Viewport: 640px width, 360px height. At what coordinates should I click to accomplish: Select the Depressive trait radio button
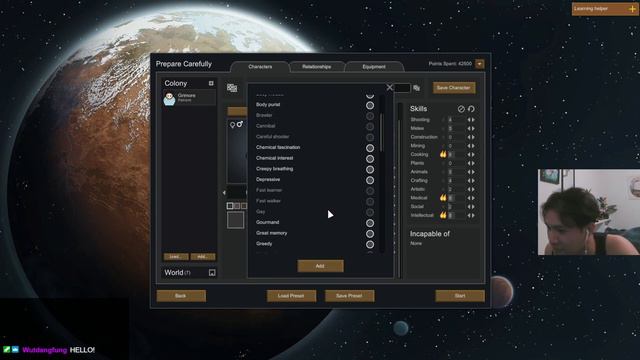(370, 180)
